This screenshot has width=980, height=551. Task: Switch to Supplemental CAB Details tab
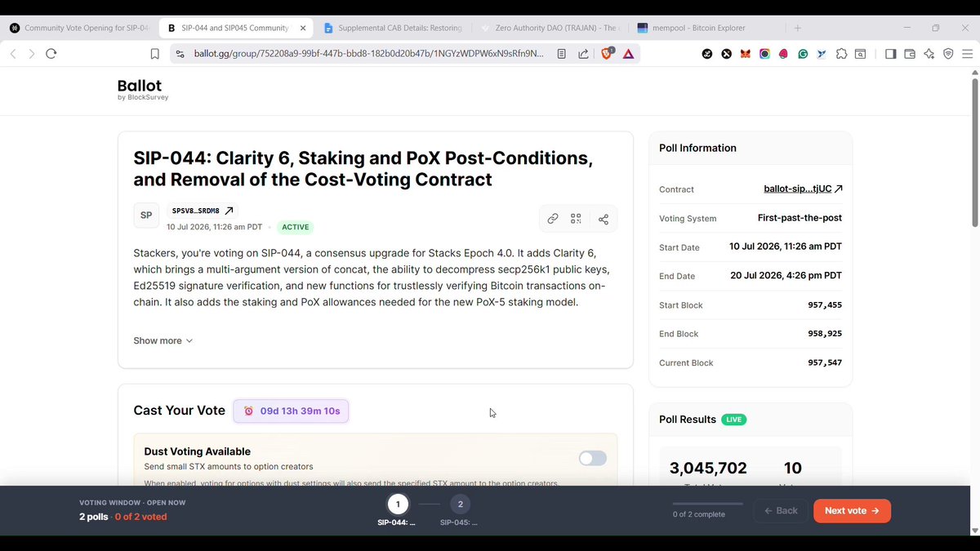click(394, 28)
